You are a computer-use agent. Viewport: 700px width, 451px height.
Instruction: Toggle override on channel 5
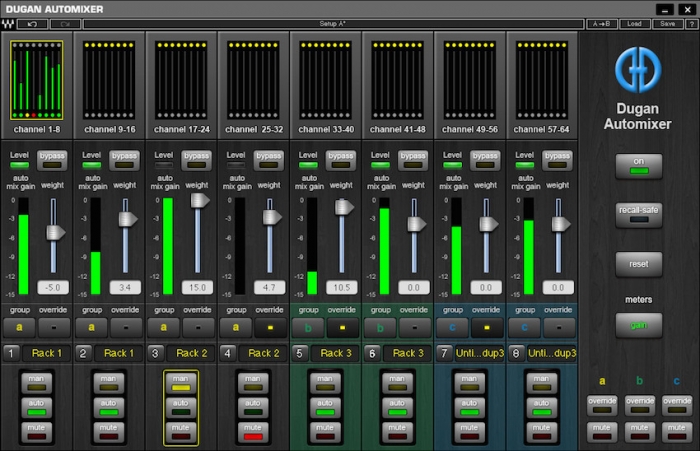click(342, 327)
